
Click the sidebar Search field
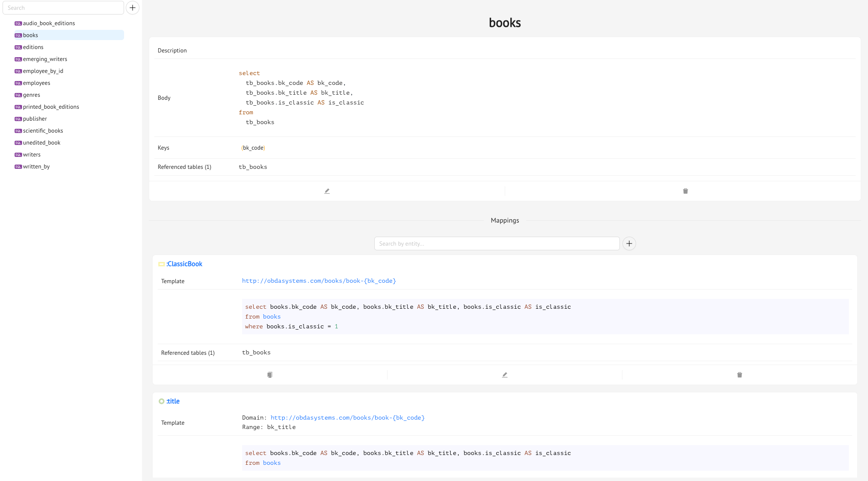(63, 8)
